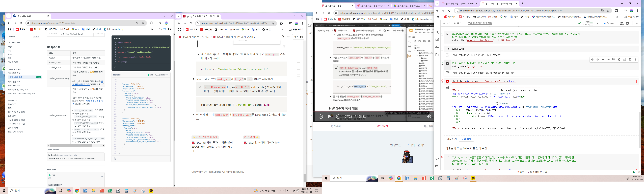Open the Notion page more options menu
The height and width of the screenshot is (194, 644).
tap(288, 37)
